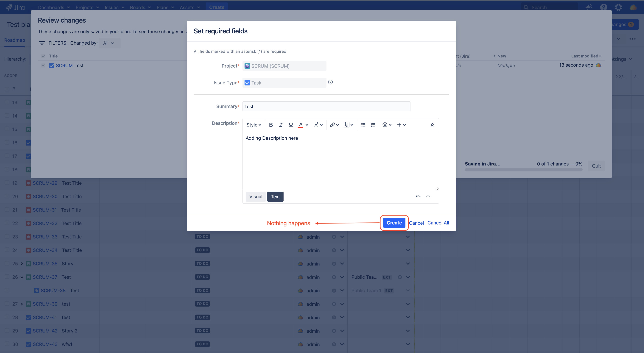
Task: Click the Bold formatting icon
Action: tap(271, 125)
